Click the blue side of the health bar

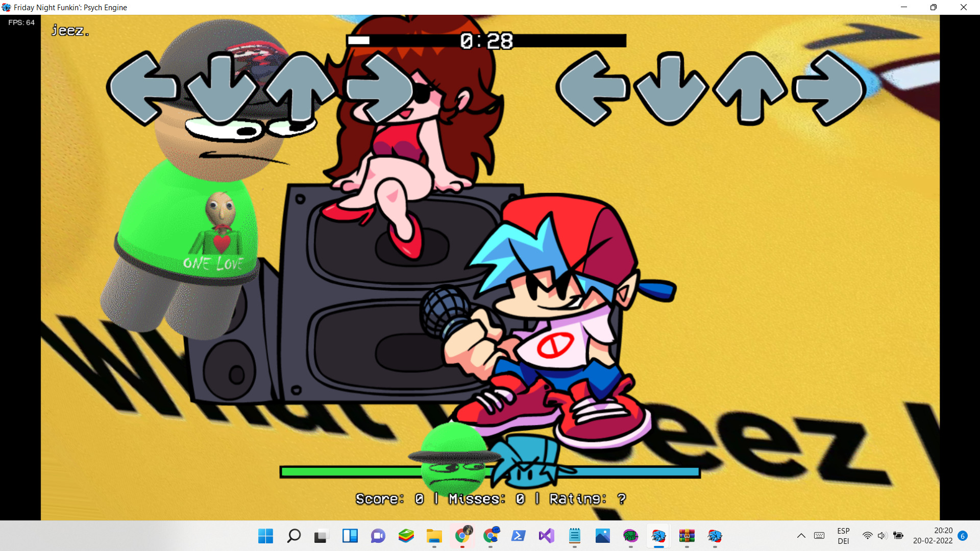[633, 472]
